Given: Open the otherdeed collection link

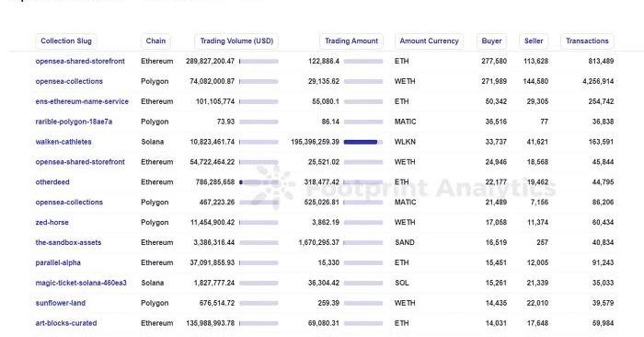Looking at the screenshot, I should pos(52,182).
